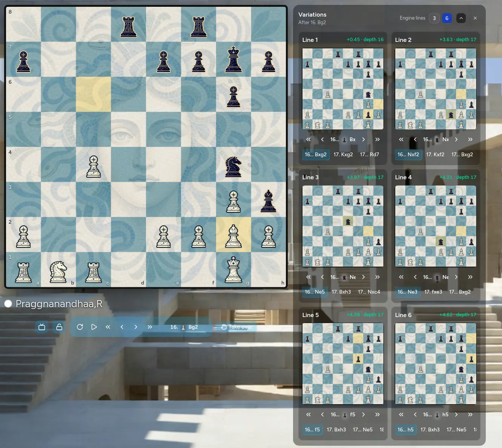Jump to end of Line 3
Screen dimensions: 502x448
click(378, 277)
